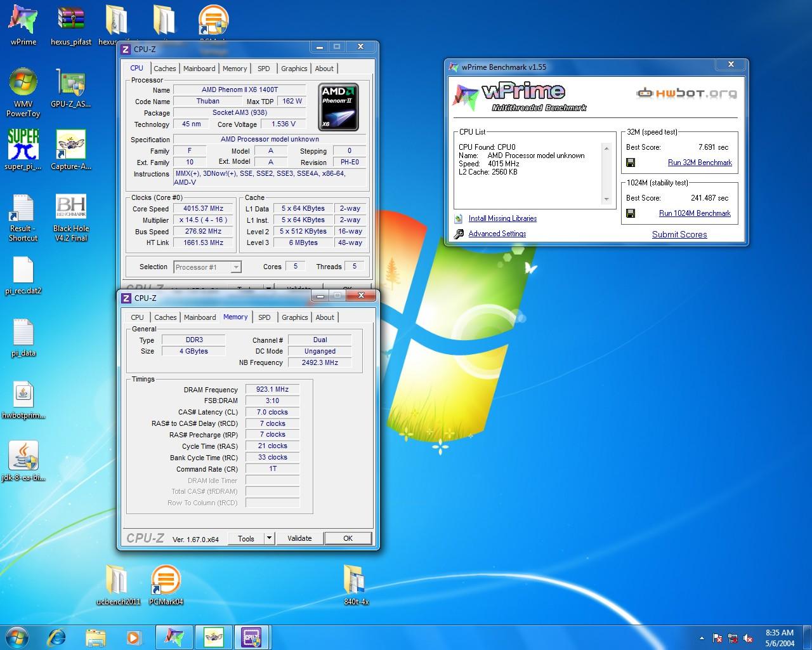Open the Windows Start menu
This screenshot has width=812, height=650.
click(16, 637)
